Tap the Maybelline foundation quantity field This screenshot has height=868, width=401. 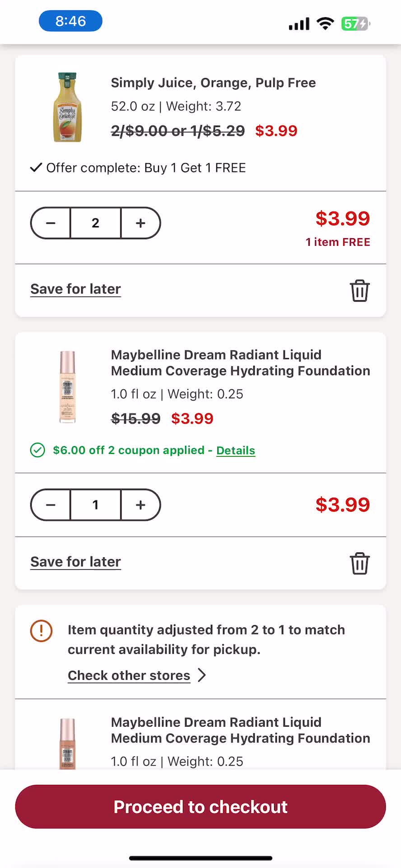(95, 505)
